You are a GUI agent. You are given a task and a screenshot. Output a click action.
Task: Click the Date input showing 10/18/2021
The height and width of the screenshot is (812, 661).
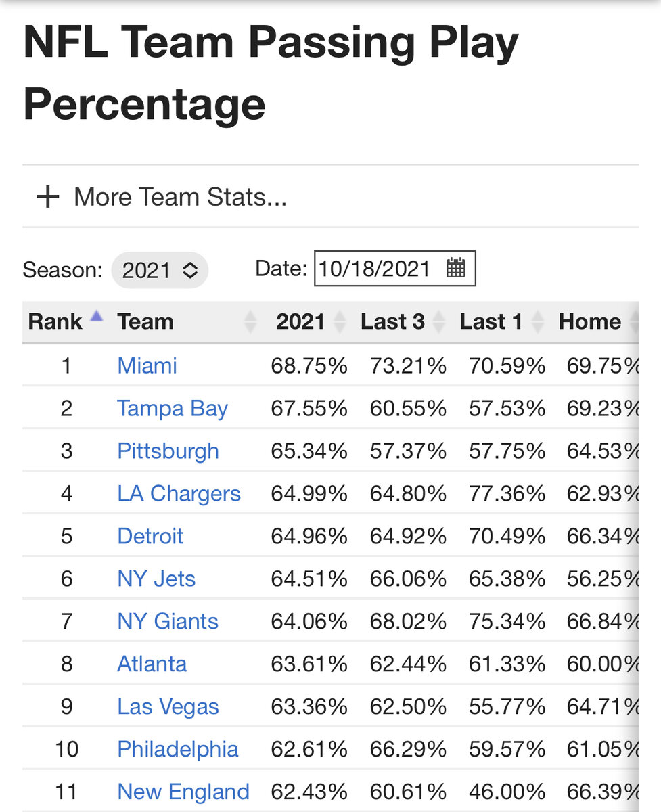pos(395,269)
